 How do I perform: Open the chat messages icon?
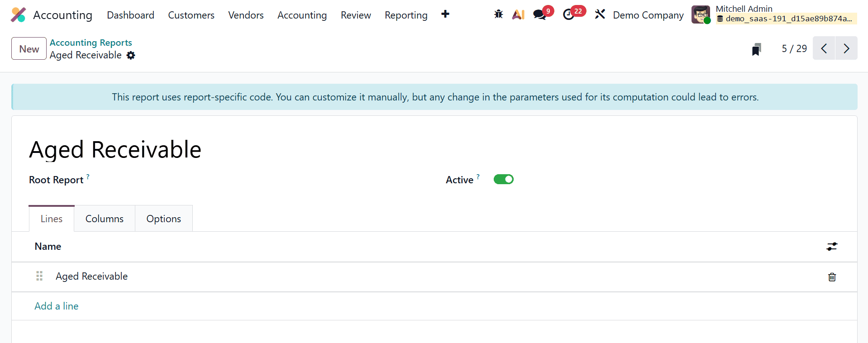(x=539, y=14)
